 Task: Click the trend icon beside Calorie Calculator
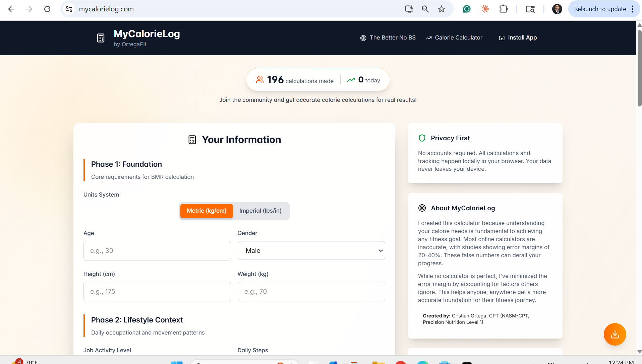428,38
